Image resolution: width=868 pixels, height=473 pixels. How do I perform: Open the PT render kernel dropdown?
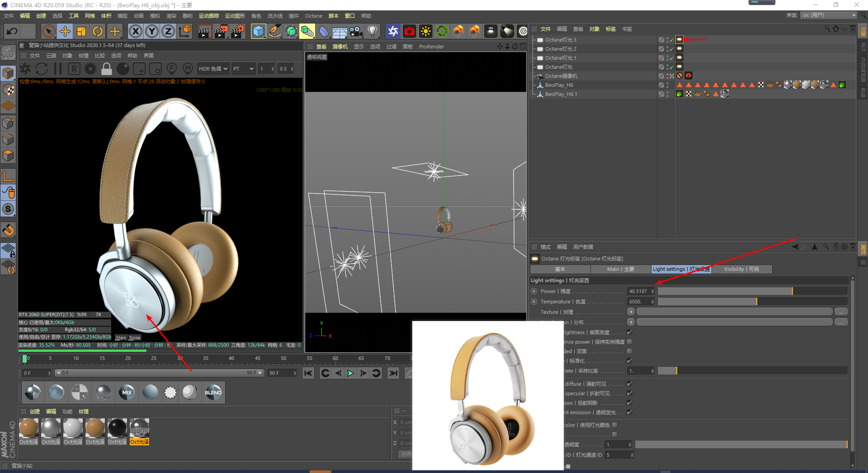(243, 69)
